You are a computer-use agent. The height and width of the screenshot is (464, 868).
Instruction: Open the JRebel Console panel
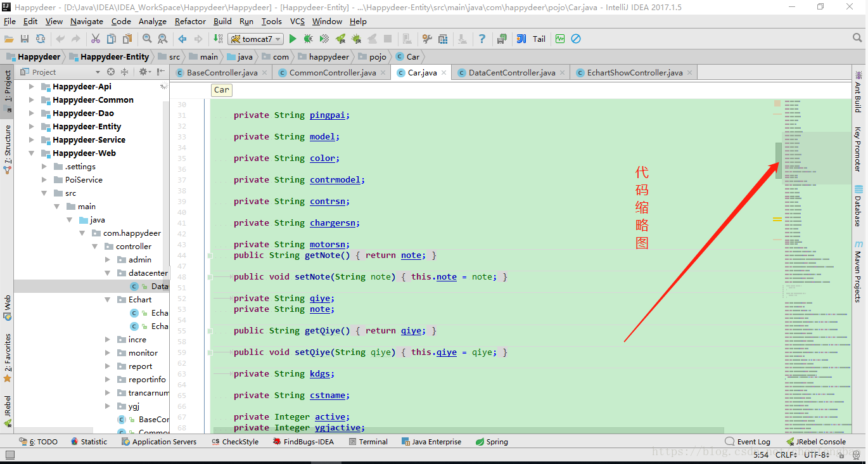coord(816,442)
